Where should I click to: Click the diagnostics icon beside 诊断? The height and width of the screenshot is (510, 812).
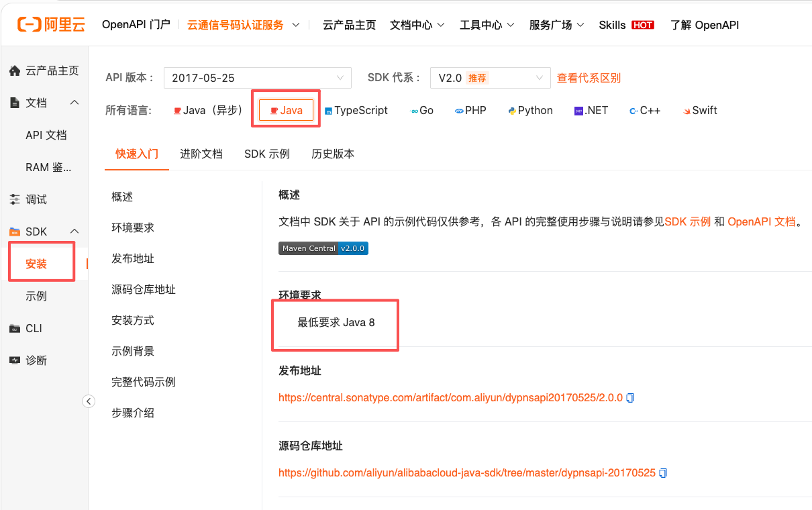[x=15, y=360]
